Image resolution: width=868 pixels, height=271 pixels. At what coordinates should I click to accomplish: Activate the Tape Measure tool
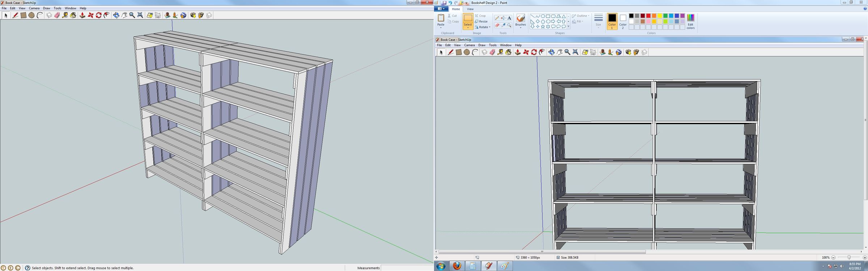click(x=65, y=15)
